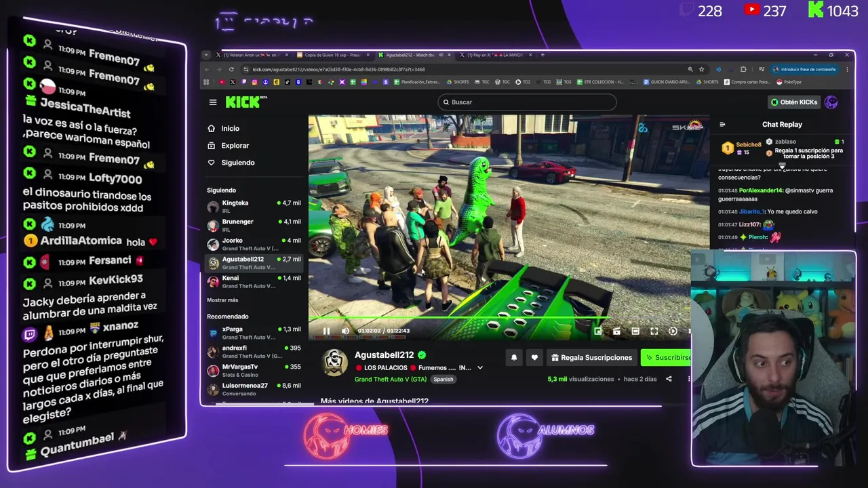Open PokeType bookmark

[789, 82]
